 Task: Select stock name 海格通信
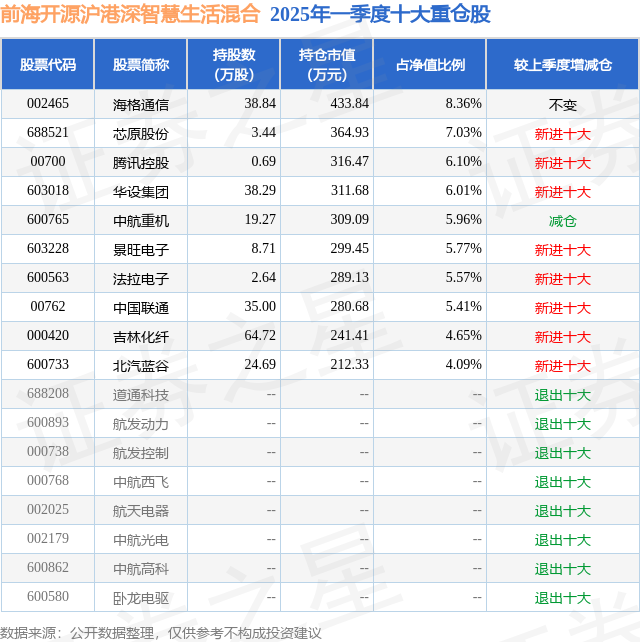click(141, 105)
